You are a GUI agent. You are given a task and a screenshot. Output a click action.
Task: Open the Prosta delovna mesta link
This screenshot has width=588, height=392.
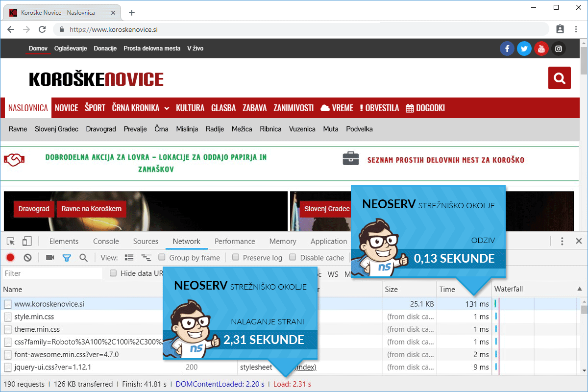click(152, 49)
